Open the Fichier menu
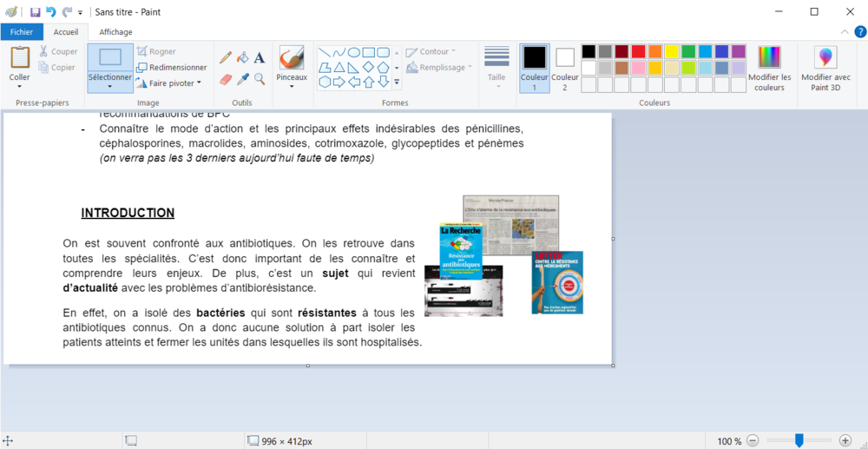 tap(22, 32)
